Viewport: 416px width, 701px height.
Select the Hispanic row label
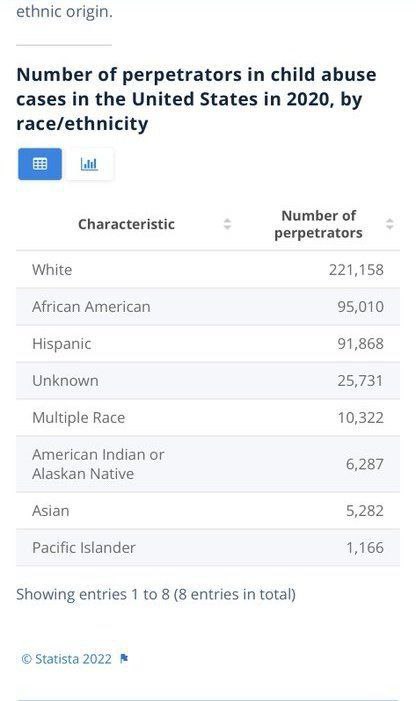coord(62,344)
